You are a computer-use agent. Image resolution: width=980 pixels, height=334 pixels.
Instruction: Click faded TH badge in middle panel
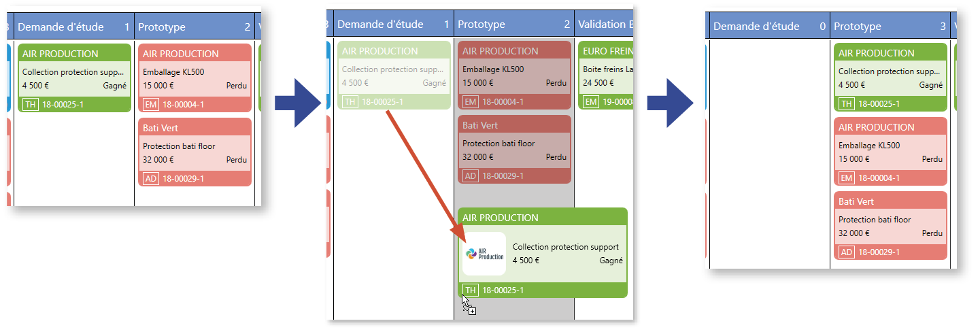tap(350, 102)
